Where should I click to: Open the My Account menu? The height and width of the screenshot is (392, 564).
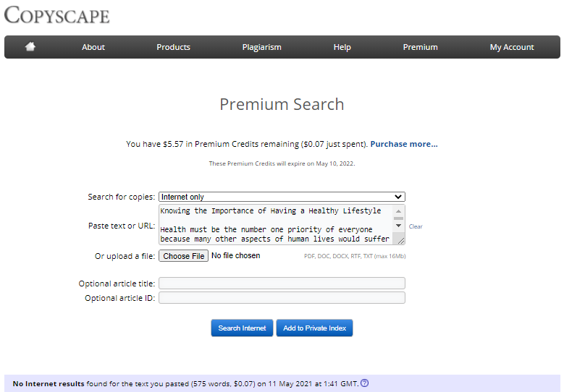pyautogui.click(x=511, y=47)
